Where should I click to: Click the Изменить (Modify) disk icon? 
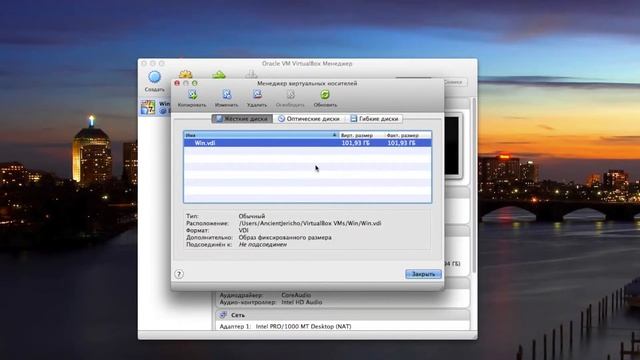tap(227, 95)
